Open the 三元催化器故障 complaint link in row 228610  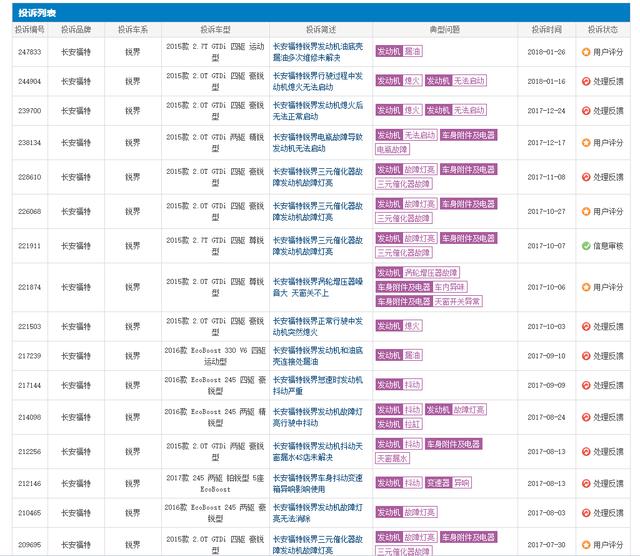(x=318, y=177)
